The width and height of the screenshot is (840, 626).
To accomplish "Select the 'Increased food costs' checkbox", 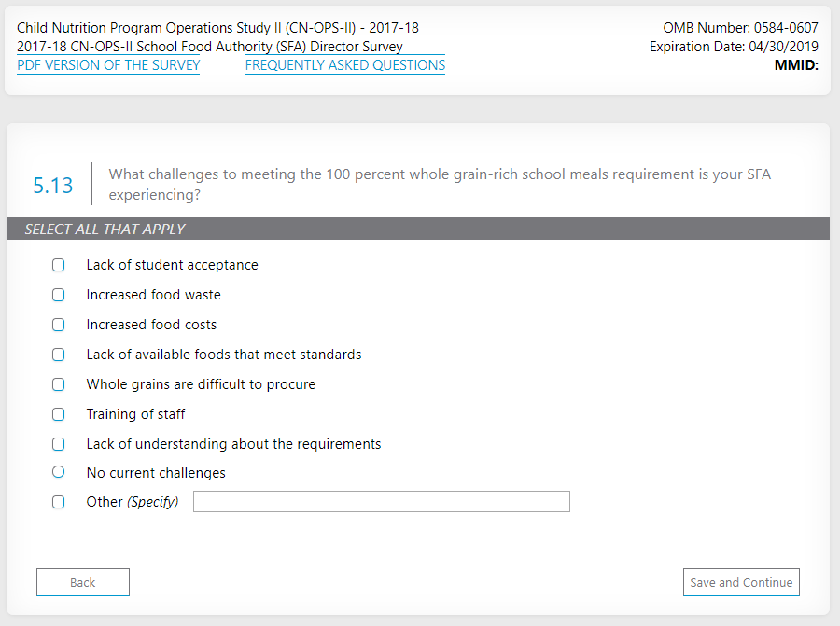I will (x=59, y=325).
